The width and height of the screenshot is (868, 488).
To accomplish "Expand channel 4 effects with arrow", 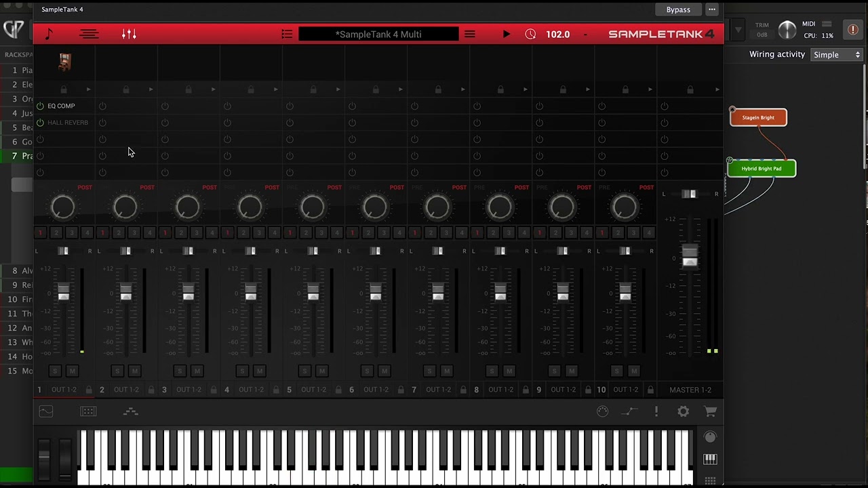I will [275, 89].
